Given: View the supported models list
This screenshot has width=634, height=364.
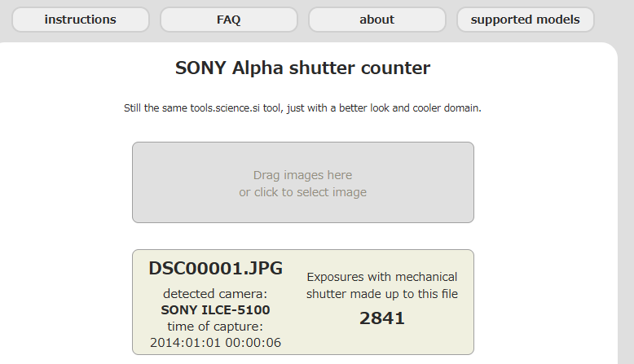Looking at the screenshot, I should coord(526,20).
